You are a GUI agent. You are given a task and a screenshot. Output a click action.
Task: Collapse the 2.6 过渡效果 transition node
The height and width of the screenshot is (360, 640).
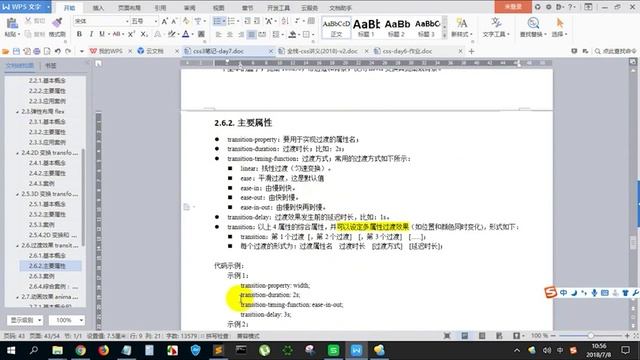17,245
